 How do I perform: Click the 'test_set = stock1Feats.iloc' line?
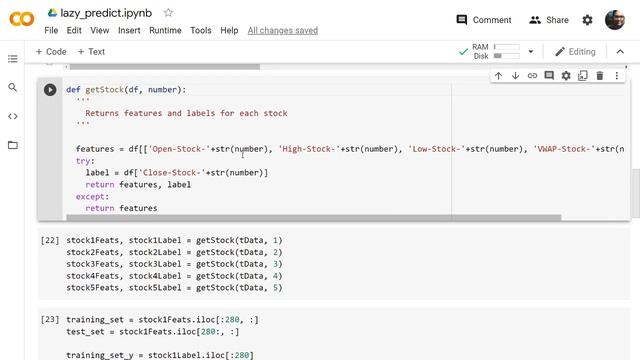(153, 331)
